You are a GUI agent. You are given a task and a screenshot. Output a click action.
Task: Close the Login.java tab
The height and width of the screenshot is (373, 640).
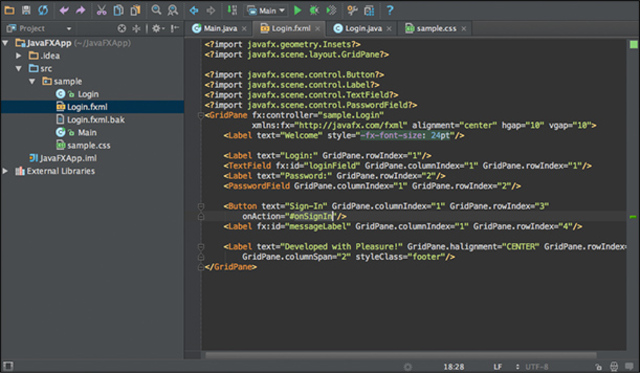click(389, 29)
